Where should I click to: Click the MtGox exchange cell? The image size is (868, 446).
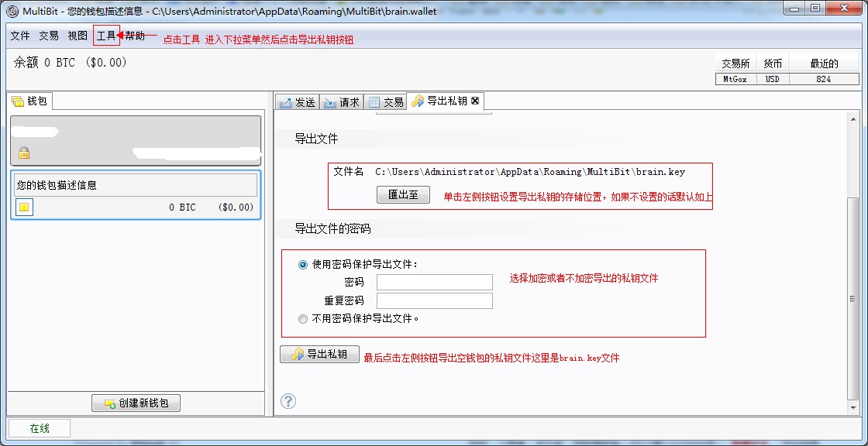click(735, 79)
